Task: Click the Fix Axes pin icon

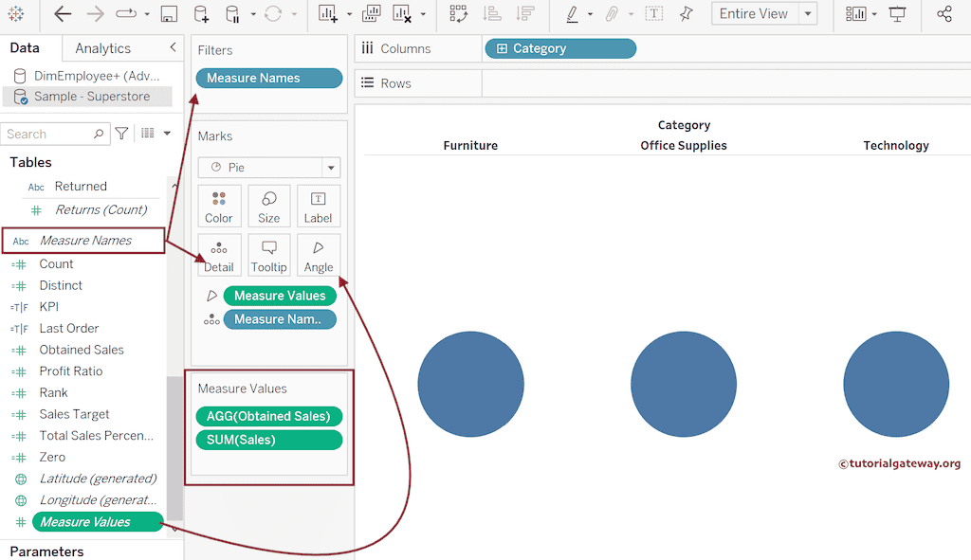Action: pos(687,13)
